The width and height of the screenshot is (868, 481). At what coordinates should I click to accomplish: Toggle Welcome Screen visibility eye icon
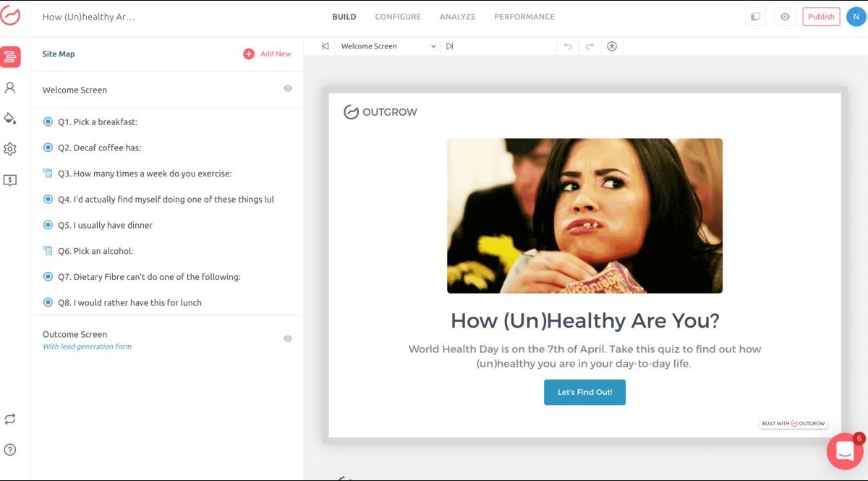tap(288, 89)
